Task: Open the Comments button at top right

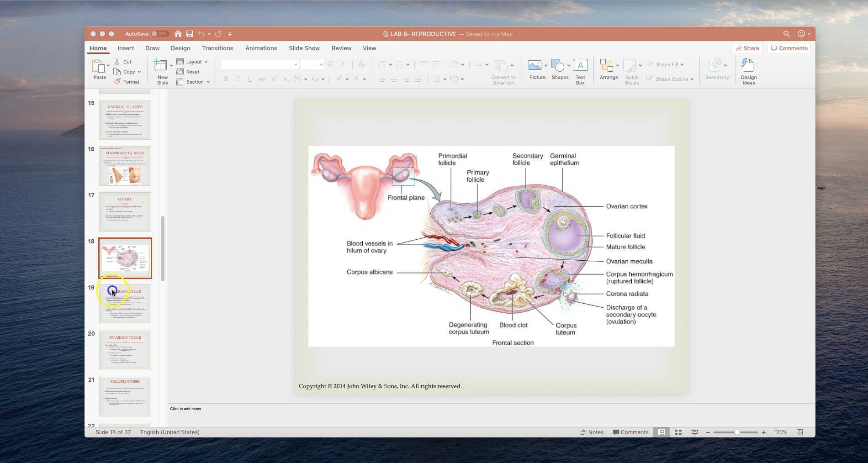Action: (x=789, y=48)
